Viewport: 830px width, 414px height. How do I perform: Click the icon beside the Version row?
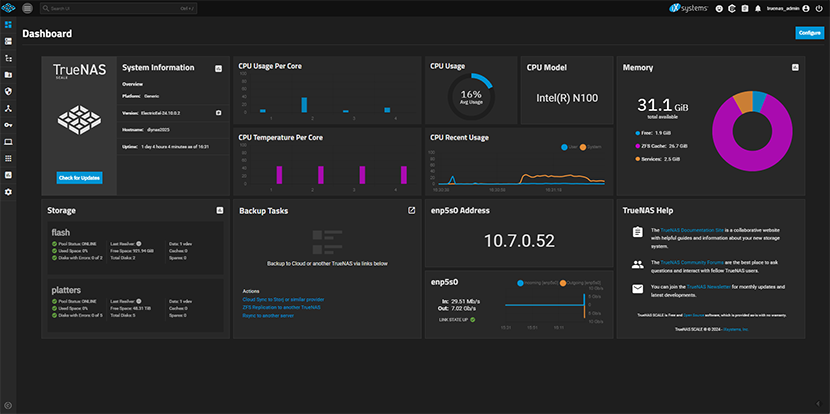coord(218,113)
